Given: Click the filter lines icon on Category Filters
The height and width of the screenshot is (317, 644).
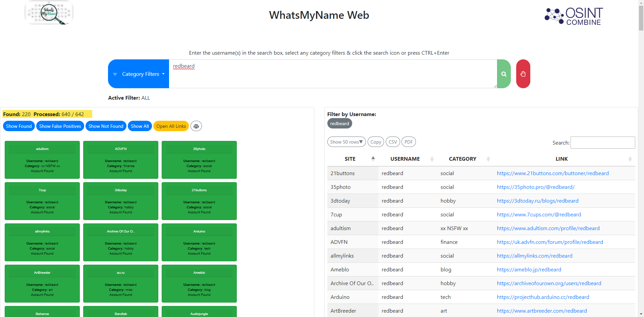Looking at the screenshot, I should coord(116,74).
